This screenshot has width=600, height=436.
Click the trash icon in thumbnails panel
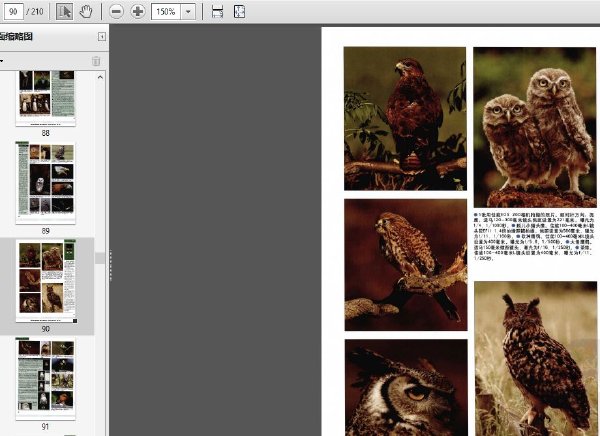pyautogui.click(x=96, y=61)
